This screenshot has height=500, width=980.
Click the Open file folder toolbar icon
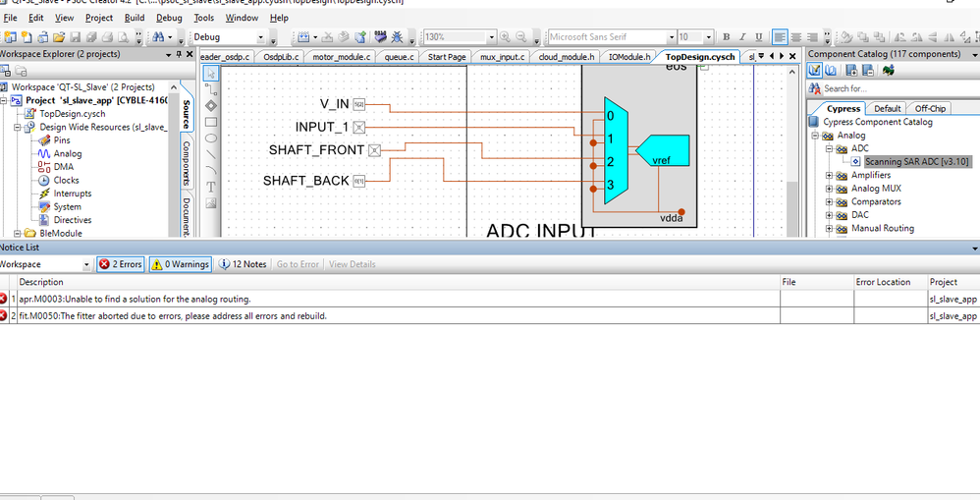pyautogui.click(x=59, y=37)
